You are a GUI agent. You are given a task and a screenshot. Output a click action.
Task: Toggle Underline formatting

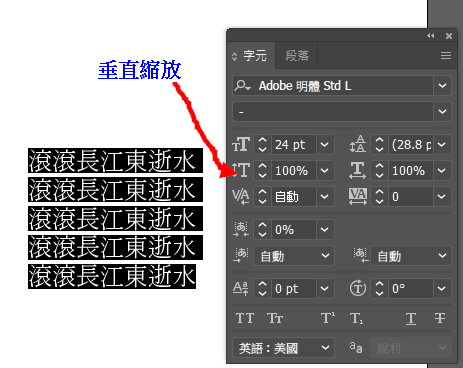411,319
